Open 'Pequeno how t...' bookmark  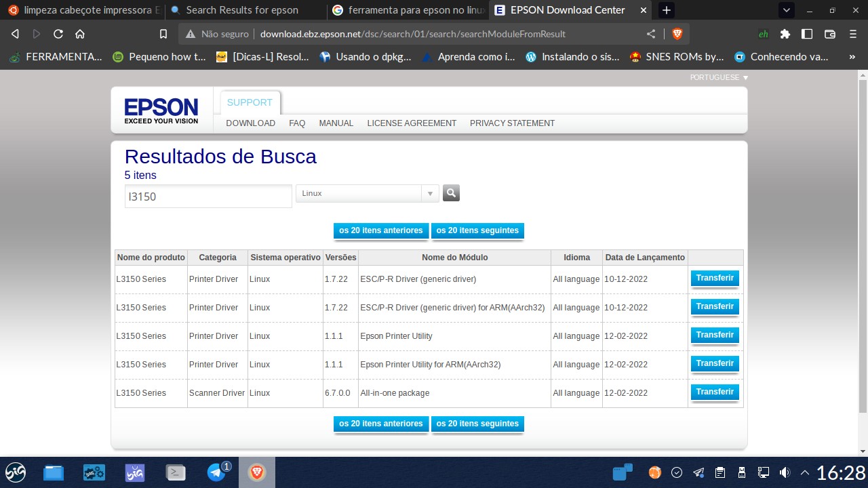point(159,57)
